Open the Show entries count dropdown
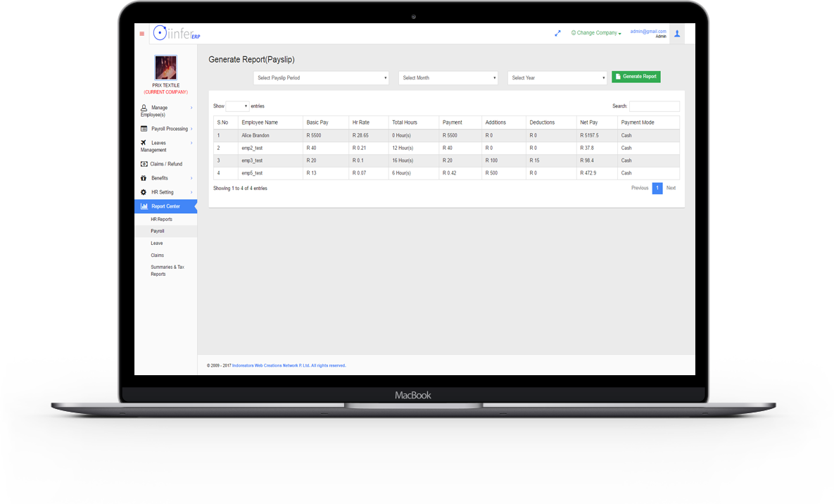 237,106
